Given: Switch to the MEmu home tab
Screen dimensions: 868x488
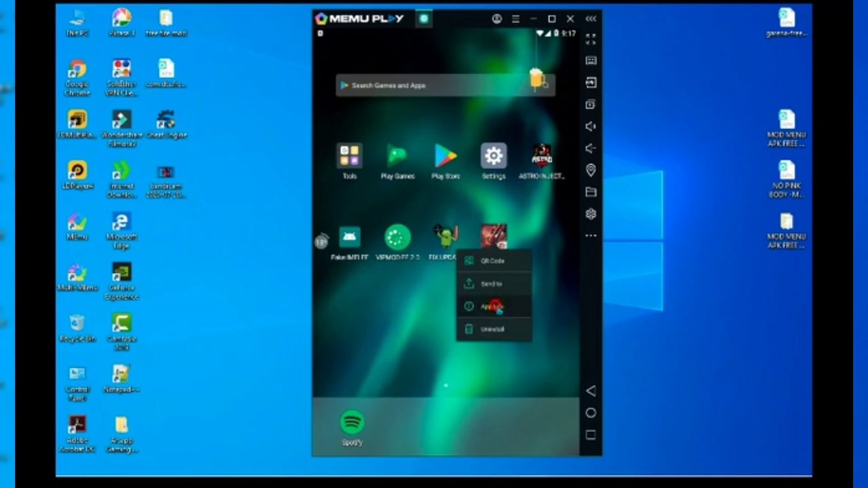Looking at the screenshot, I should [424, 19].
